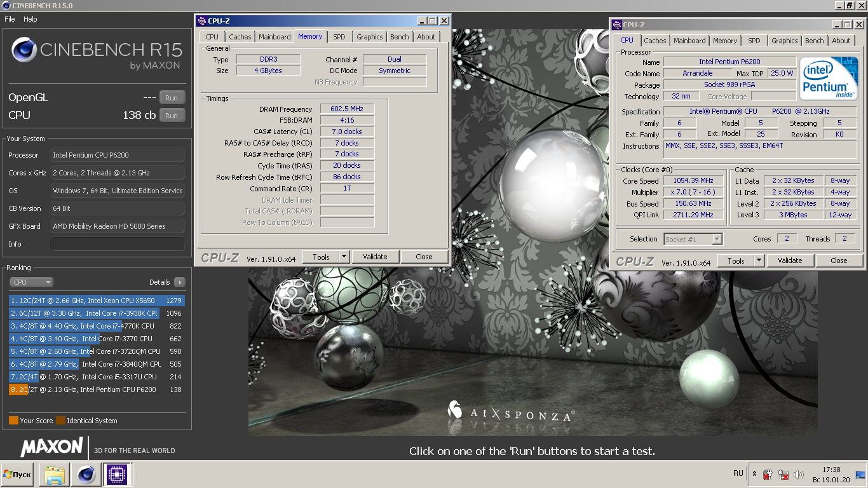Open Caches tab in the memory-timings CPU-Z window
Screen dimensions: 868x488
pos(240,37)
